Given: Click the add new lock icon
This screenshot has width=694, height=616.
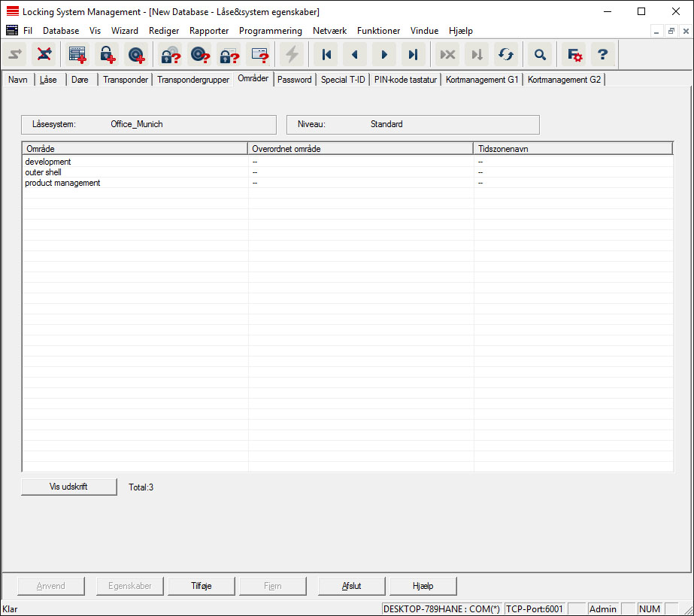Looking at the screenshot, I should pos(108,54).
